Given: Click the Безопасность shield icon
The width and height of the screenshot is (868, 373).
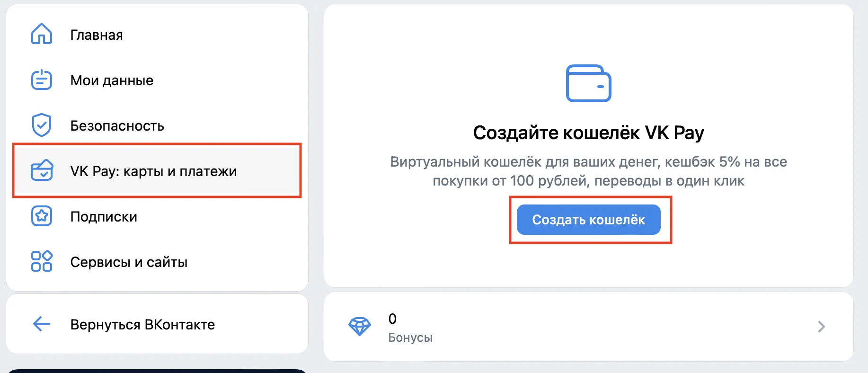Looking at the screenshot, I should [x=42, y=125].
